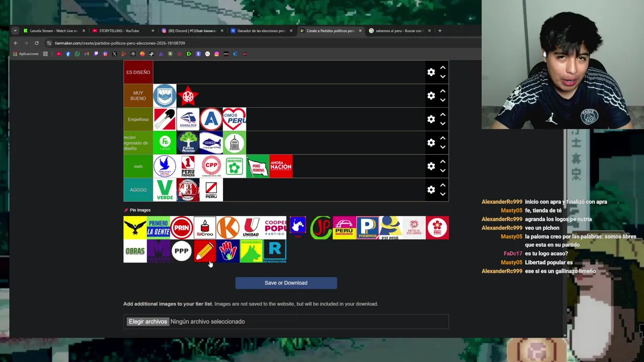644x362 pixels.
Task: Select the PODEMOS blue P logo
Action: tap(367, 228)
